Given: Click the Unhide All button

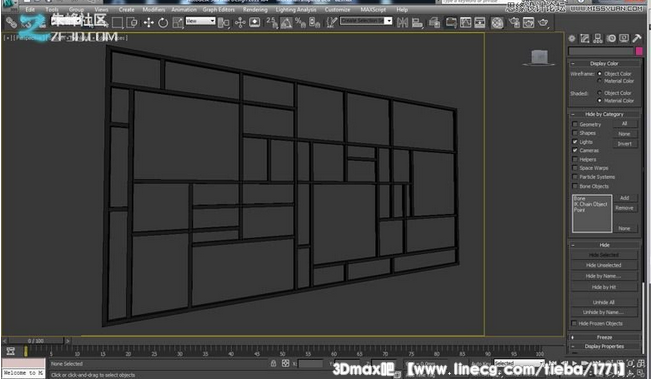Looking at the screenshot, I should click(x=604, y=302).
